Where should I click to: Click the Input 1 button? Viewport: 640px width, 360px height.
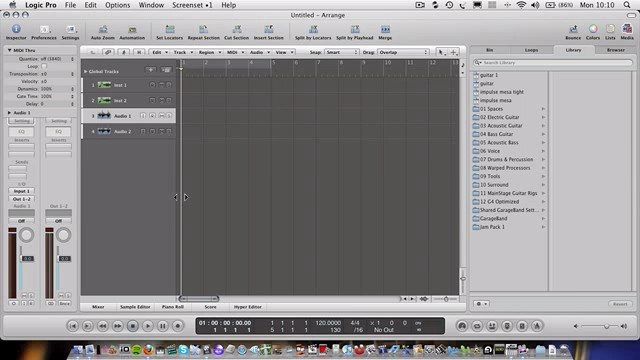22,191
